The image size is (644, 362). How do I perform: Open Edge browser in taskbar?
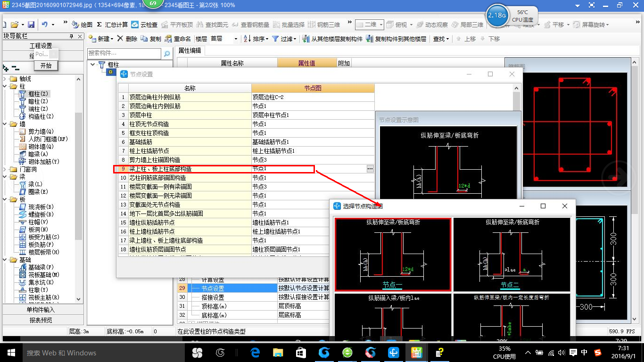(255, 353)
